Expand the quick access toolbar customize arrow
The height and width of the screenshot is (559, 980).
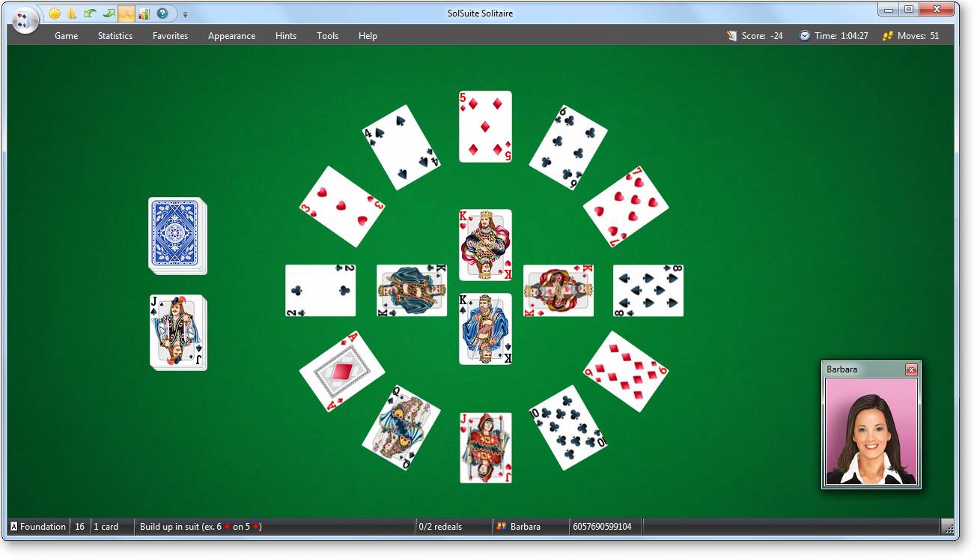[185, 14]
